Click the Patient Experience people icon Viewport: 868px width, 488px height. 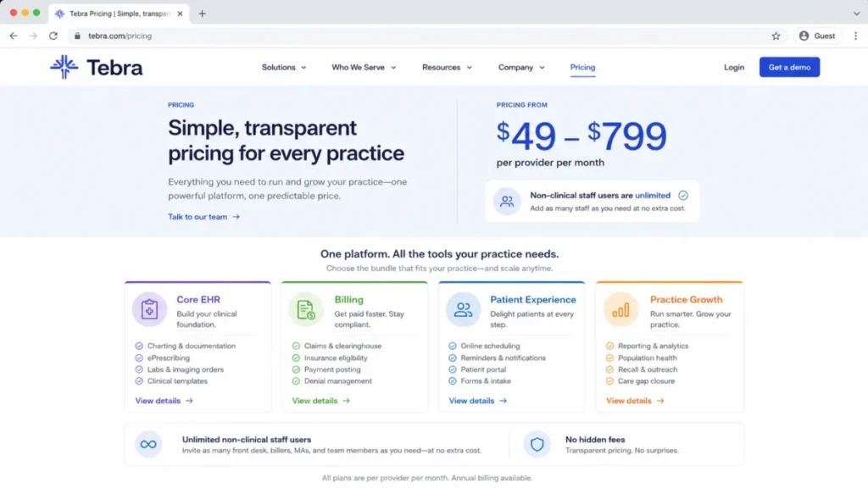[x=464, y=309]
